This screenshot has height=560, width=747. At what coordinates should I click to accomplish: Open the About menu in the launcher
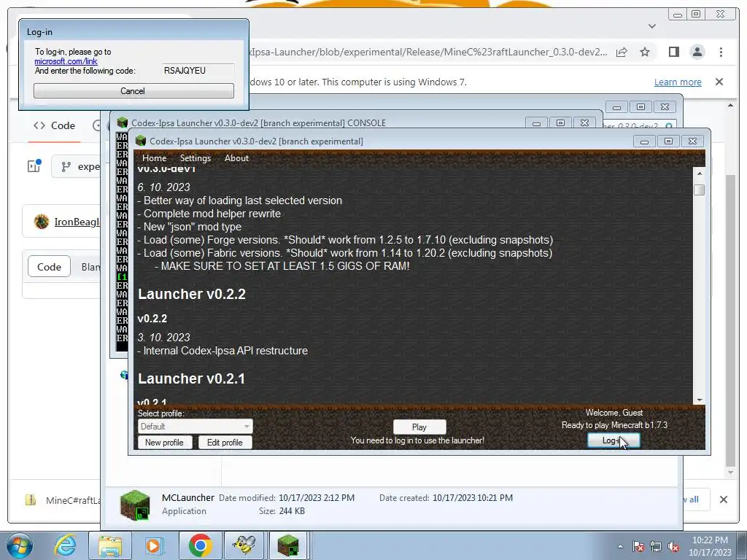pos(236,158)
